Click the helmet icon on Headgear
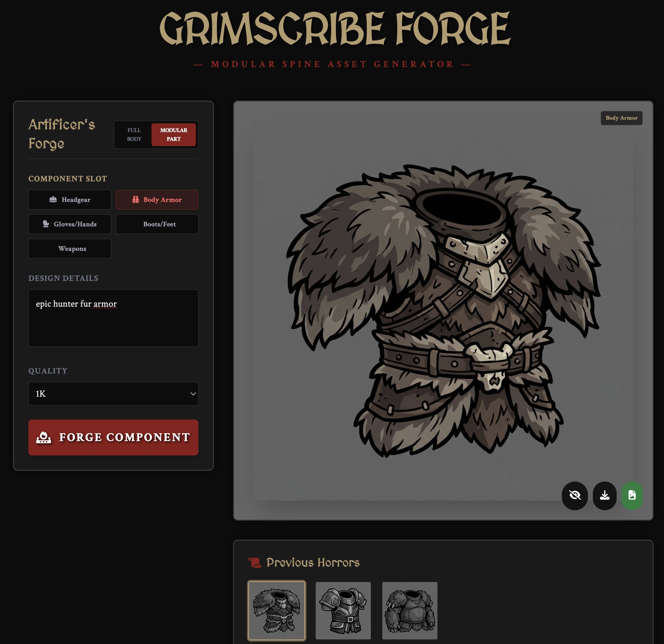 pos(53,199)
